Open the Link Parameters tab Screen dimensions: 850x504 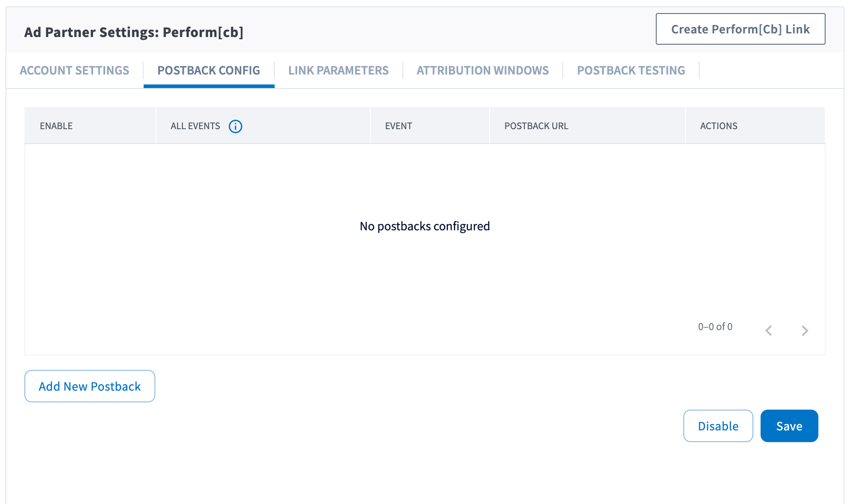338,70
